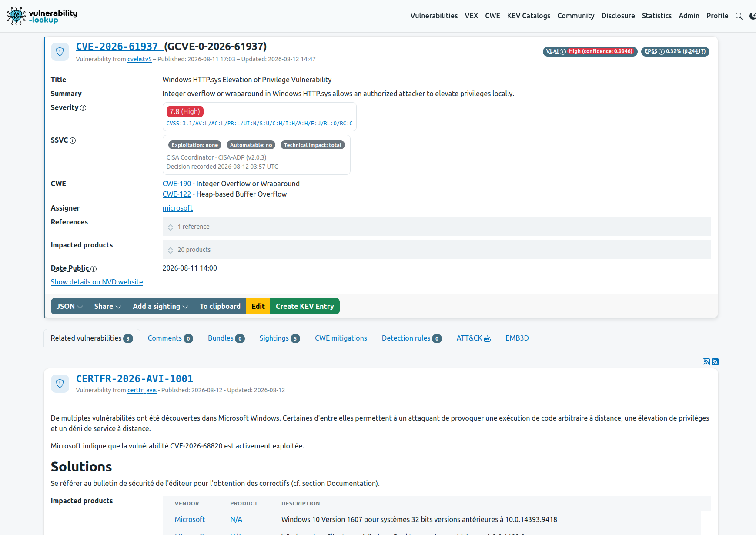This screenshot has height=535, width=756.
Task: Open the JSON dropdown
Action: coord(70,306)
